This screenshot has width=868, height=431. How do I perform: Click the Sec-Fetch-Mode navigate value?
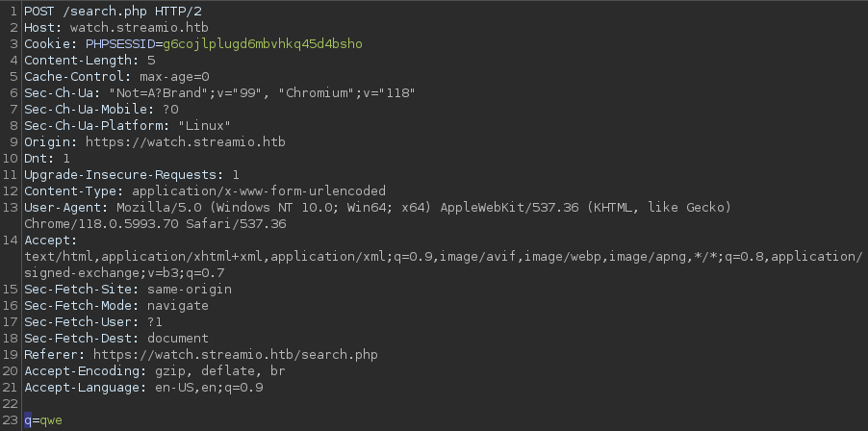[178, 305]
